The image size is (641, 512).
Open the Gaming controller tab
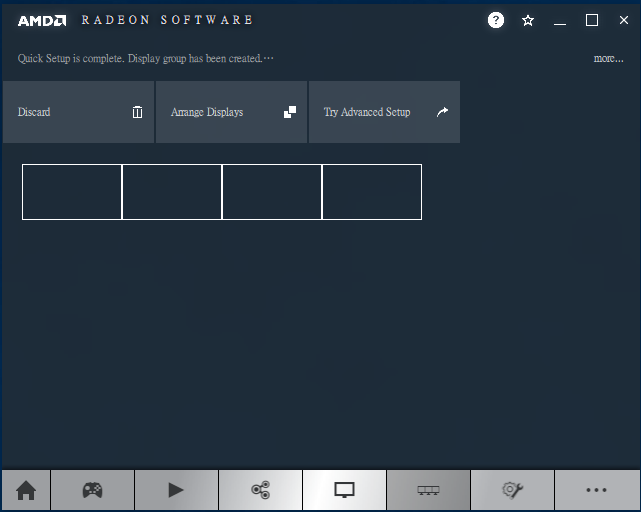tap(92, 490)
